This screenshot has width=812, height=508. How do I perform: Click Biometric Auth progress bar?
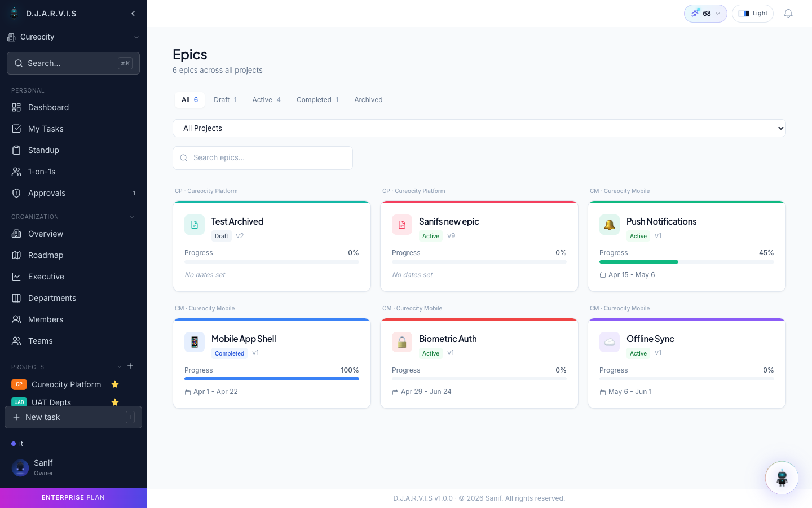(479, 379)
